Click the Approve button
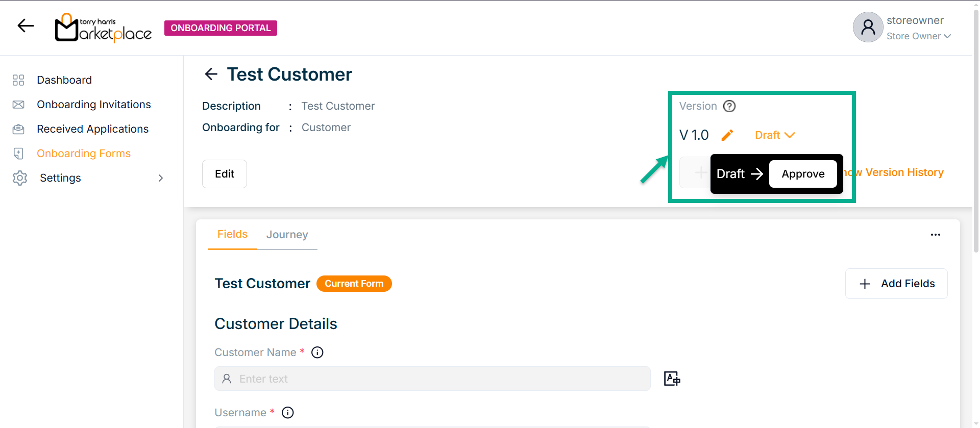The image size is (980, 428). point(802,174)
